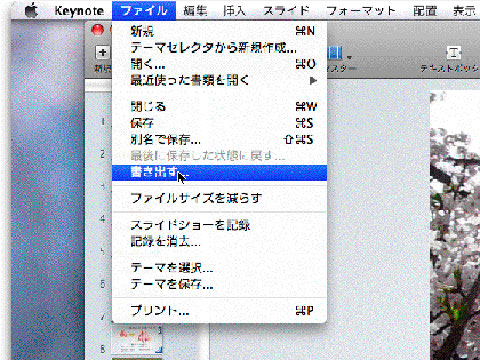The image size is (480, 360).
Task: Open the Keynote application menu
Action: click(x=79, y=11)
